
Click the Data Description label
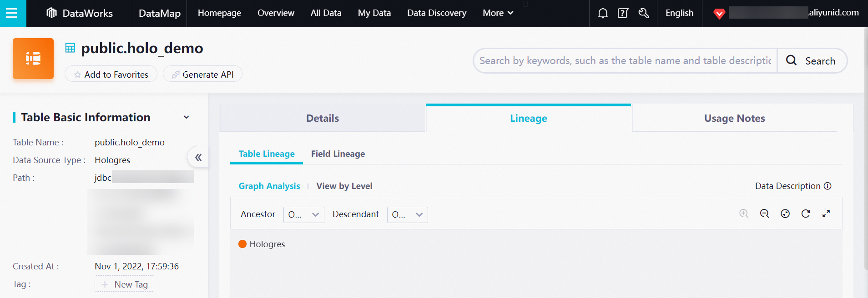[787, 186]
